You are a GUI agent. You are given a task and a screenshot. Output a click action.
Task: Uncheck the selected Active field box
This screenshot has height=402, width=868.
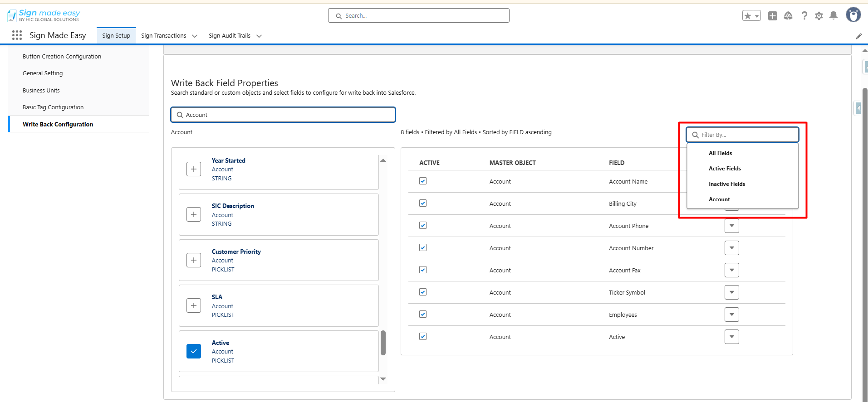pyautogui.click(x=194, y=351)
